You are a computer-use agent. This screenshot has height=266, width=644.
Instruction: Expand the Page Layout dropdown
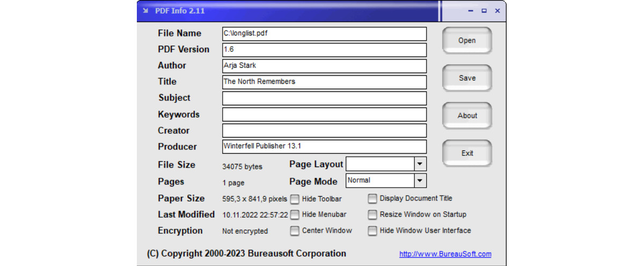420,164
